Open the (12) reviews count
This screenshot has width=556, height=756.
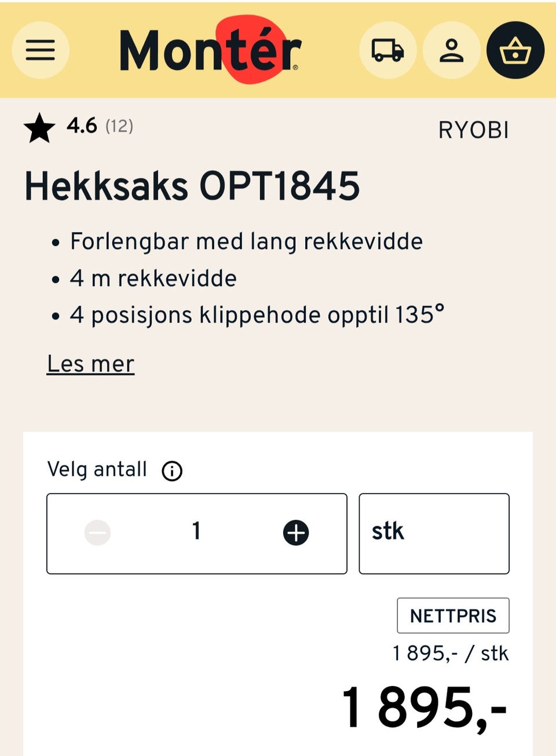pyautogui.click(x=119, y=126)
